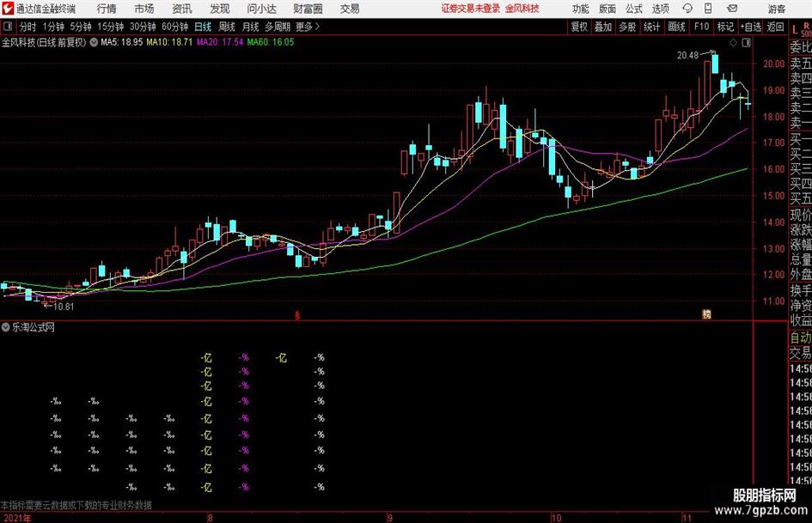This screenshot has width=812, height=523.
Task: Open F10 company information
Action: pyautogui.click(x=702, y=27)
